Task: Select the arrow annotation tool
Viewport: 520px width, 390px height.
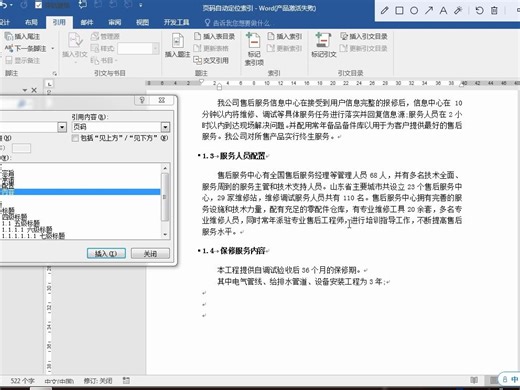Action: coord(429,10)
